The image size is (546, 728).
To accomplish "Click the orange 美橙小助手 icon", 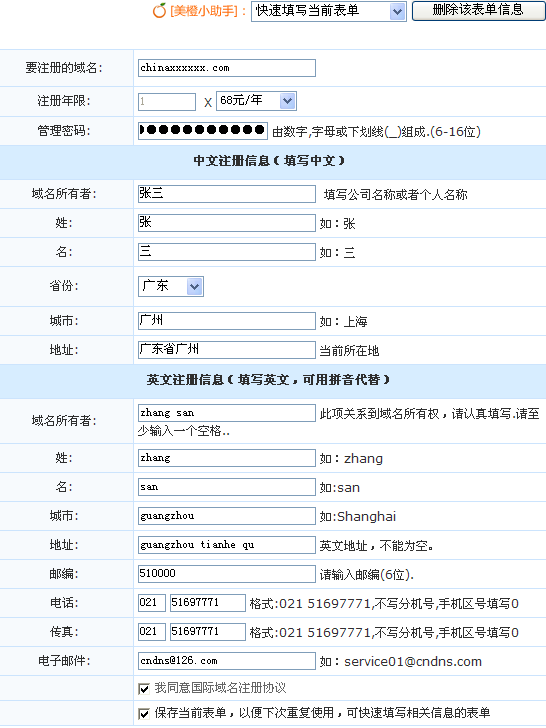I will 159,10.
